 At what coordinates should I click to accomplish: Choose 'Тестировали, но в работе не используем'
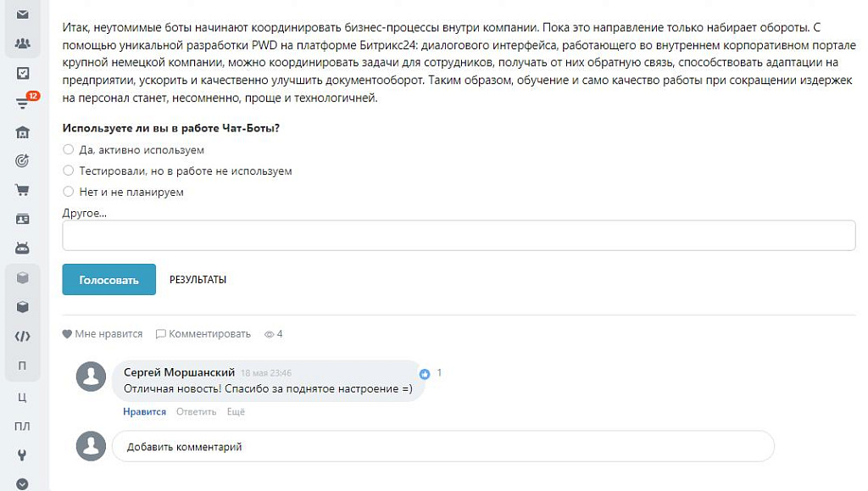click(68, 170)
